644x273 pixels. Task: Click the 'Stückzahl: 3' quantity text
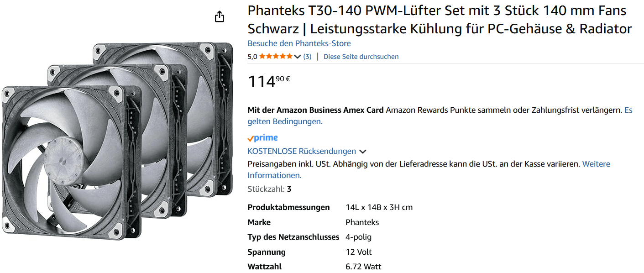pyautogui.click(x=269, y=189)
